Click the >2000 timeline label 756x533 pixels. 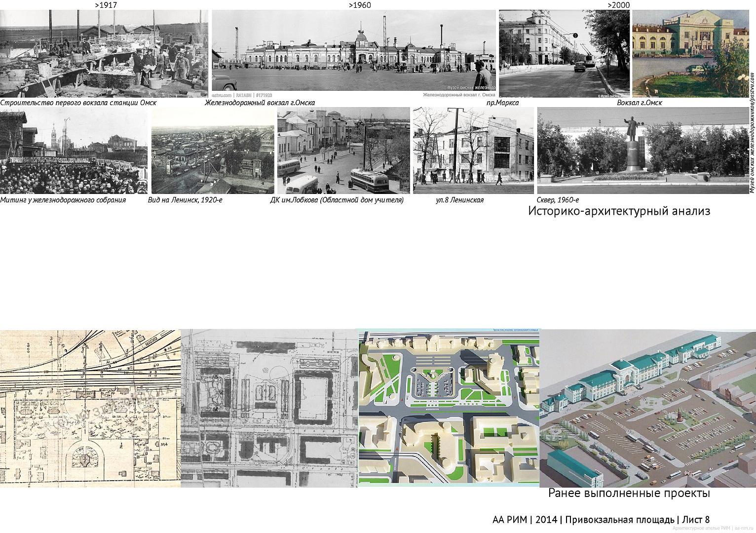click(x=618, y=5)
